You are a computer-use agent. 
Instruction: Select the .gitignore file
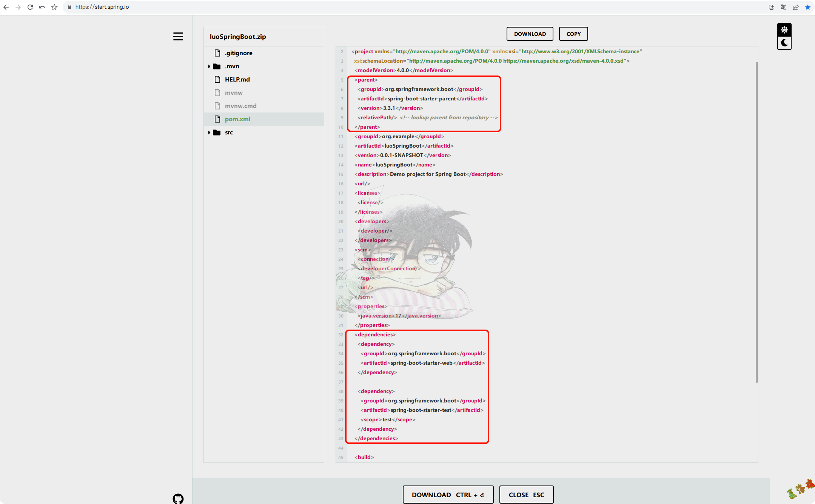264,53
